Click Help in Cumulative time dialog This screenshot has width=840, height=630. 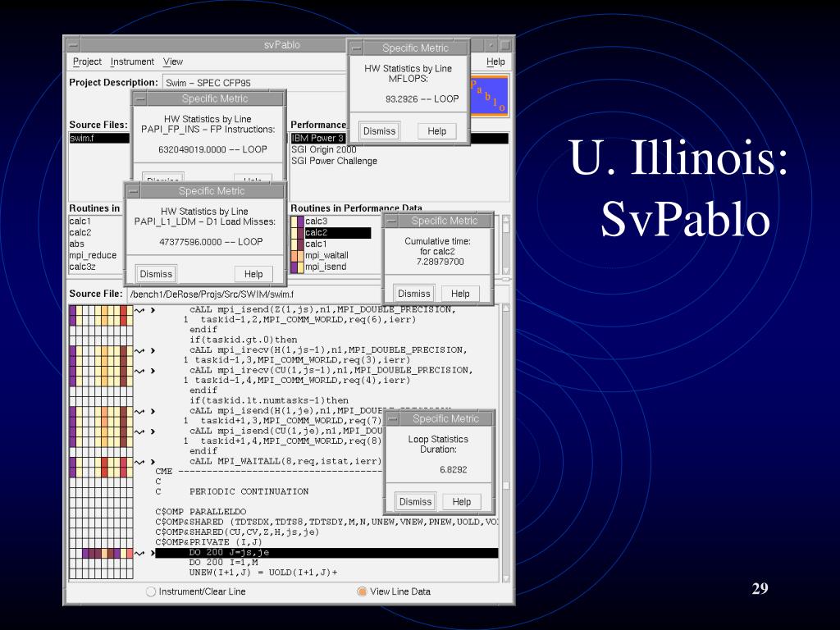coord(459,294)
